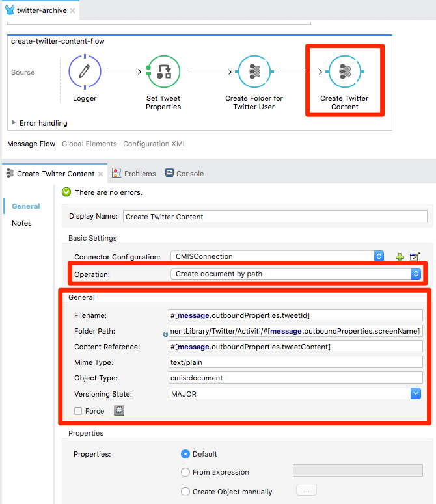436x504 pixels.
Task: Open the Connector Configuration dropdown
Action: [x=379, y=256]
